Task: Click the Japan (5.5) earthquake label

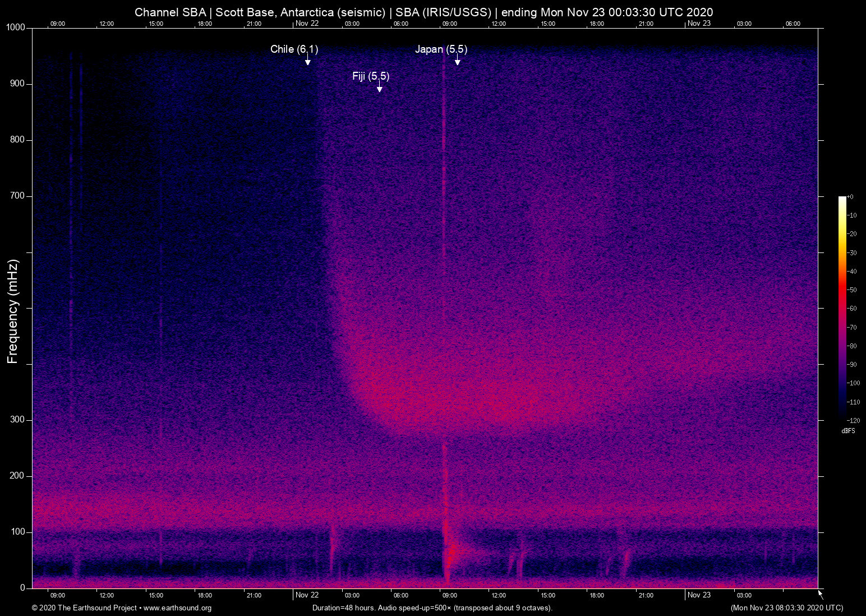Action: click(441, 49)
